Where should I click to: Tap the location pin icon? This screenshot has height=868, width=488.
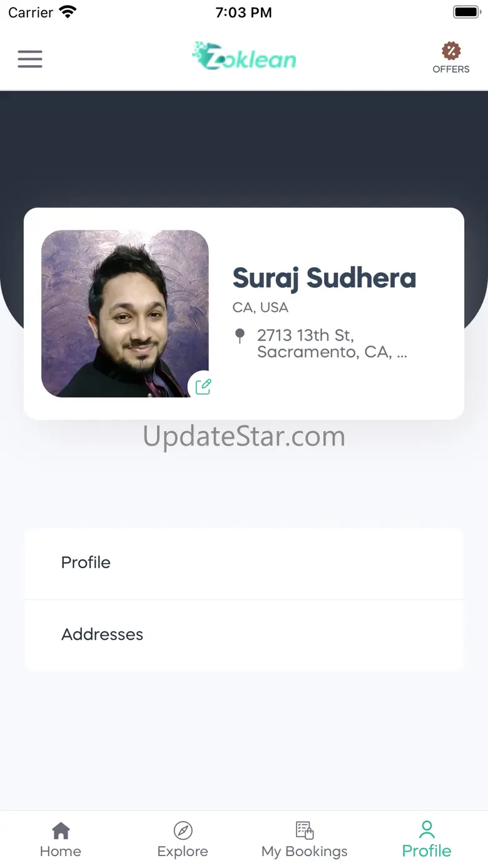pyautogui.click(x=240, y=336)
